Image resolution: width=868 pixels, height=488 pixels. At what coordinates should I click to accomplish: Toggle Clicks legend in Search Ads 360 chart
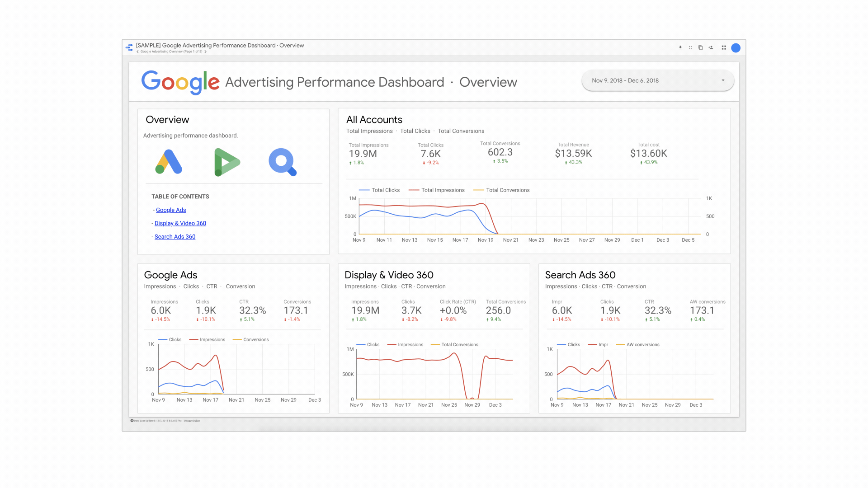(x=569, y=345)
